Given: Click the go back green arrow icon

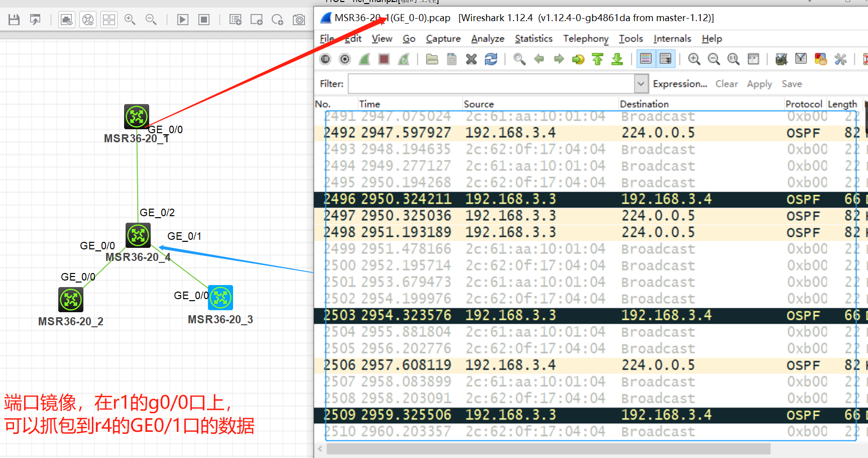Looking at the screenshot, I should tap(539, 59).
